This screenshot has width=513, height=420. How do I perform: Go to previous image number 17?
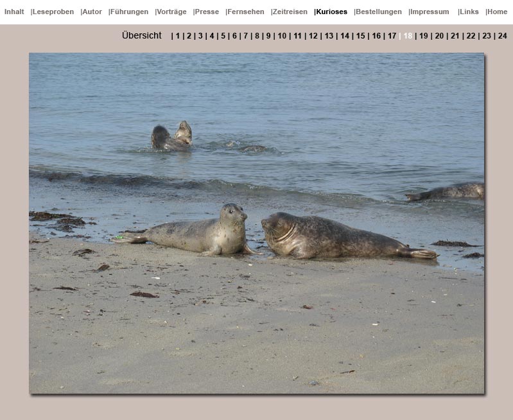pyautogui.click(x=392, y=36)
